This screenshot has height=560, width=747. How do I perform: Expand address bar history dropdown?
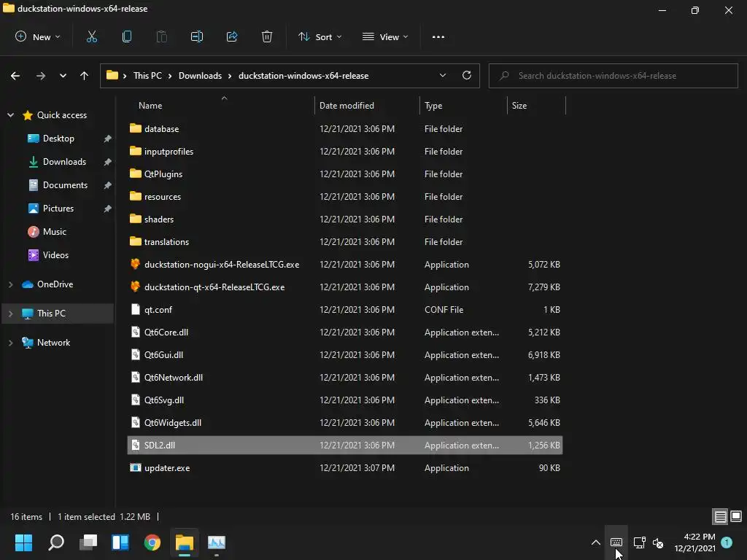tap(443, 75)
